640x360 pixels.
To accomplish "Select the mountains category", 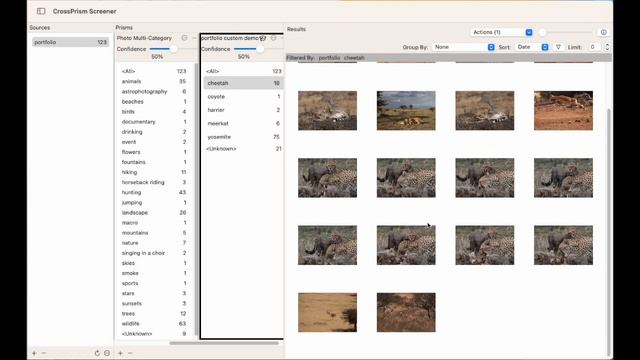I will point(153,233).
